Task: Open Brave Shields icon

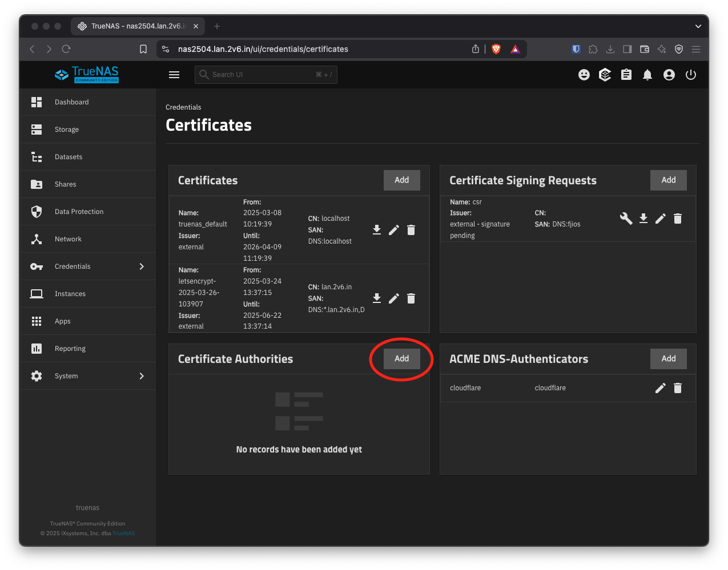Action: pos(496,49)
